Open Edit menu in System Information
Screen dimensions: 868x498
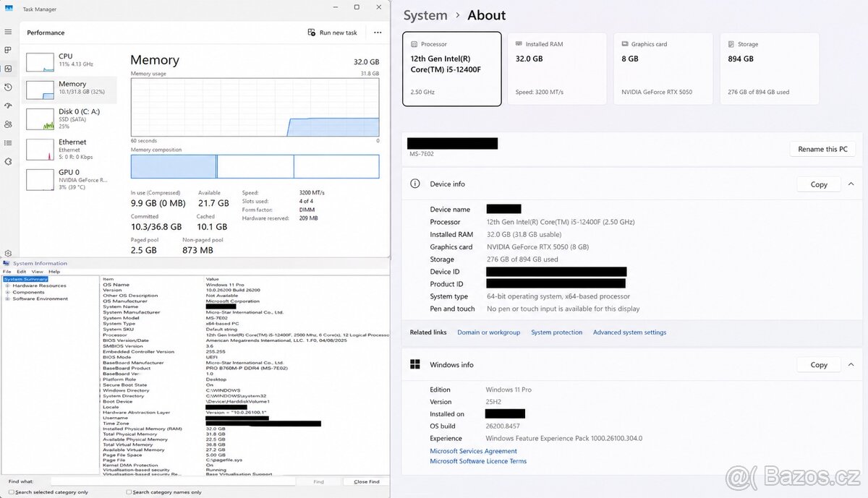[22, 272]
